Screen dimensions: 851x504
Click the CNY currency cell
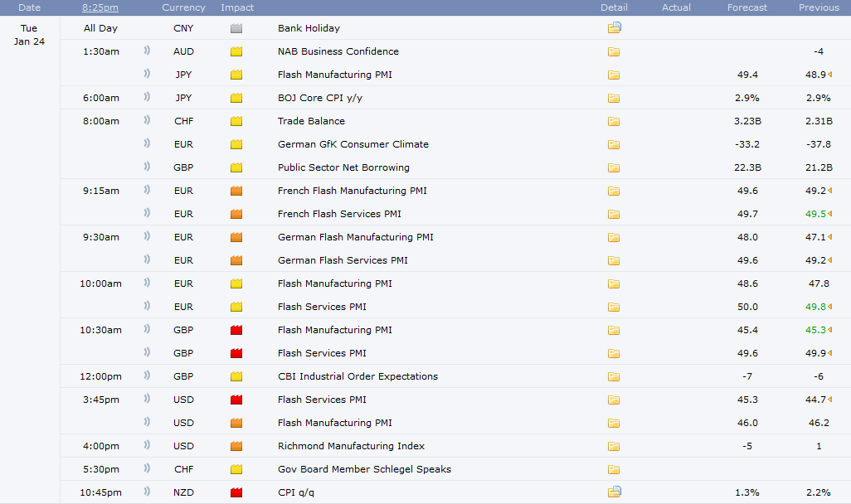point(183,28)
